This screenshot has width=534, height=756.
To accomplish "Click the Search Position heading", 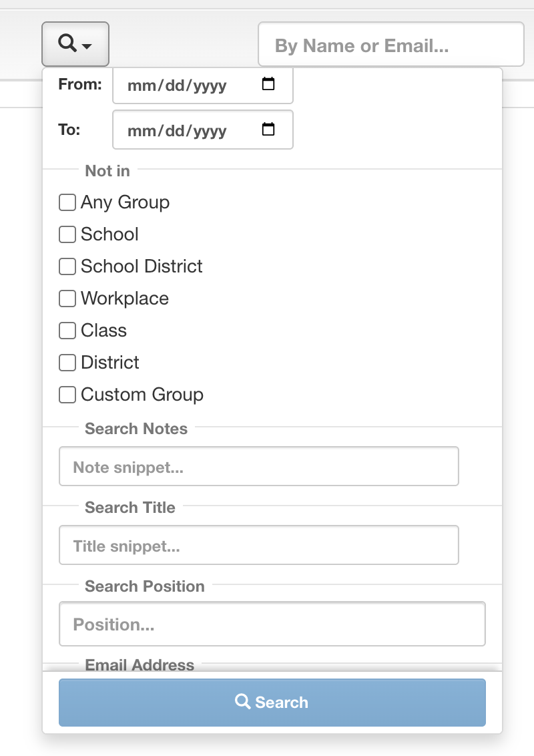I will [145, 586].
